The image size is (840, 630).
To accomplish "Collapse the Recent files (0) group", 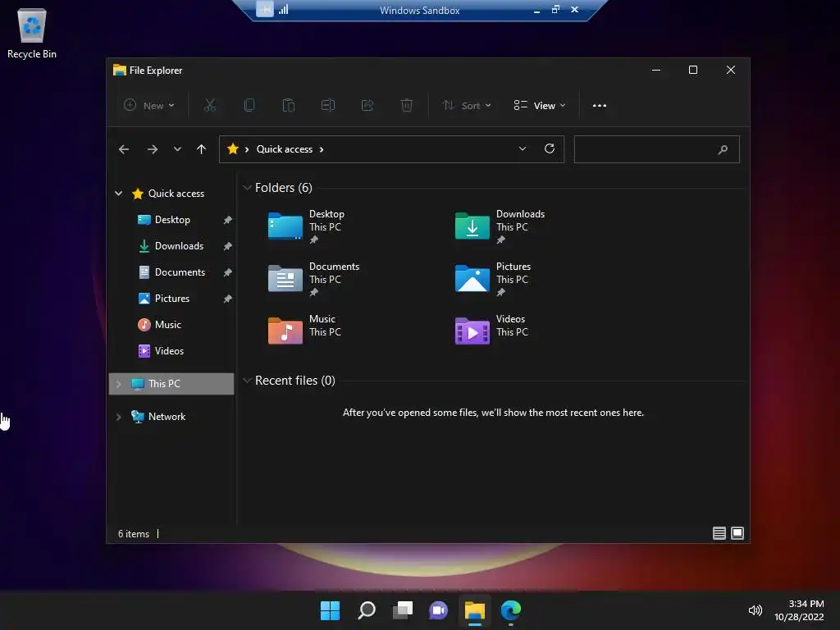I will tap(247, 381).
